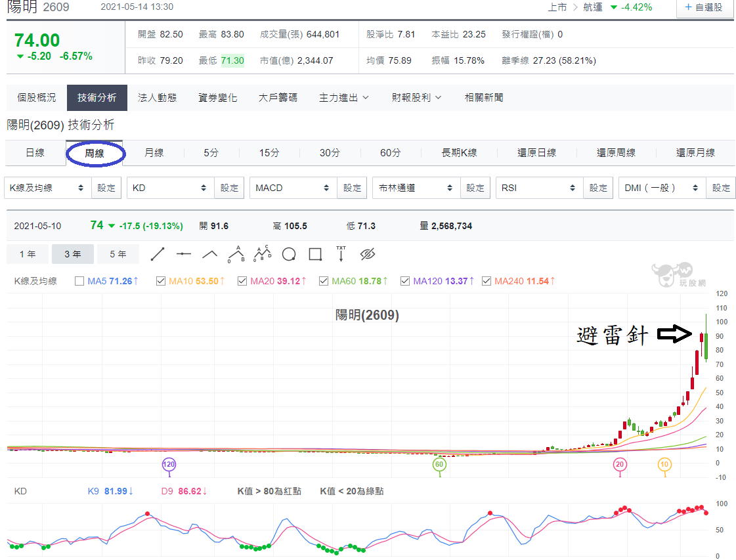Uncheck the MA120 checkbox

pos(405,281)
